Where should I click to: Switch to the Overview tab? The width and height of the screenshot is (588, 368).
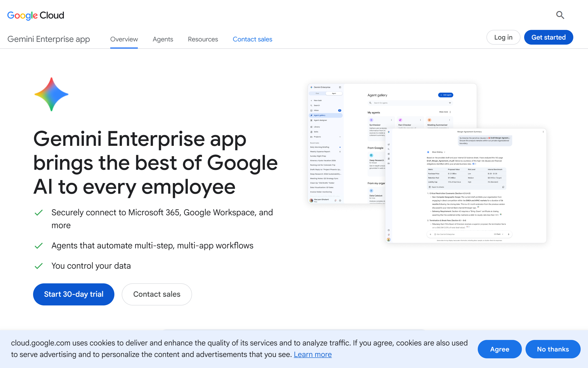click(x=124, y=39)
